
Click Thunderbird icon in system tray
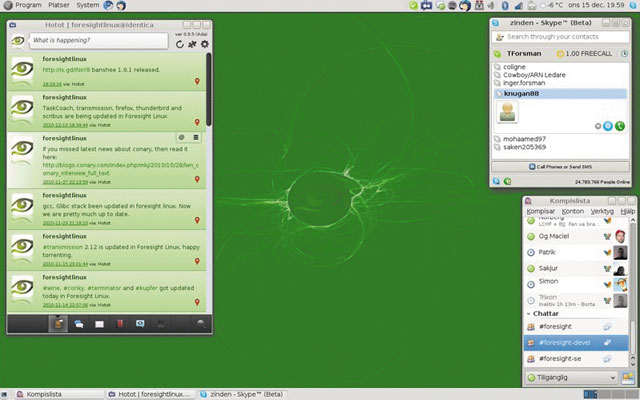coord(465,5)
